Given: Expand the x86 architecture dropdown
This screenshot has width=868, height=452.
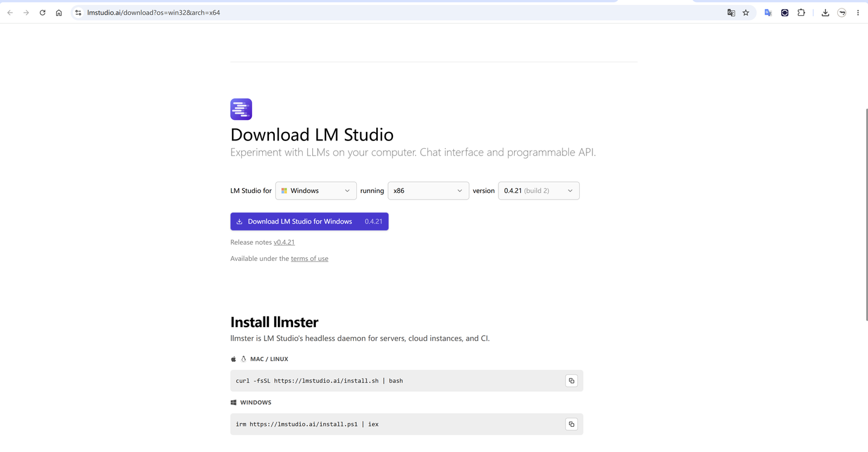Looking at the screenshot, I should (x=428, y=190).
